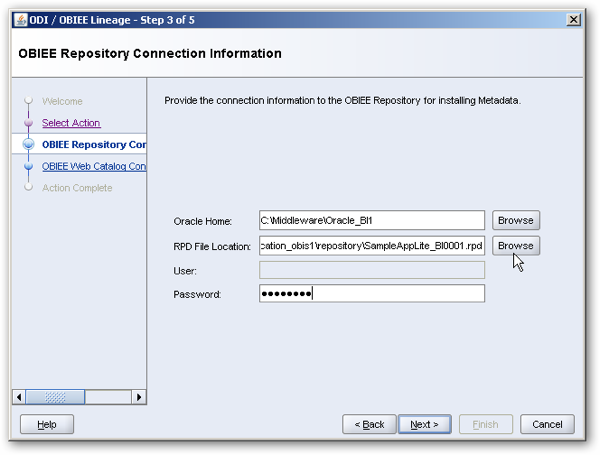Image resolution: width=600 pixels, height=455 pixels.
Task: Click the OBIEE Web Catalog step bullet icon
Action: pos(29,166)
